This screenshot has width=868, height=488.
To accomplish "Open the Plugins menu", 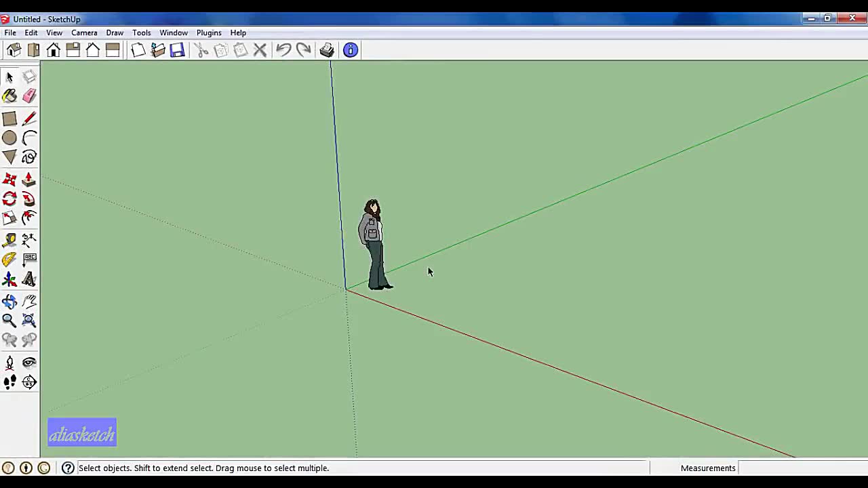I will 209,33.
